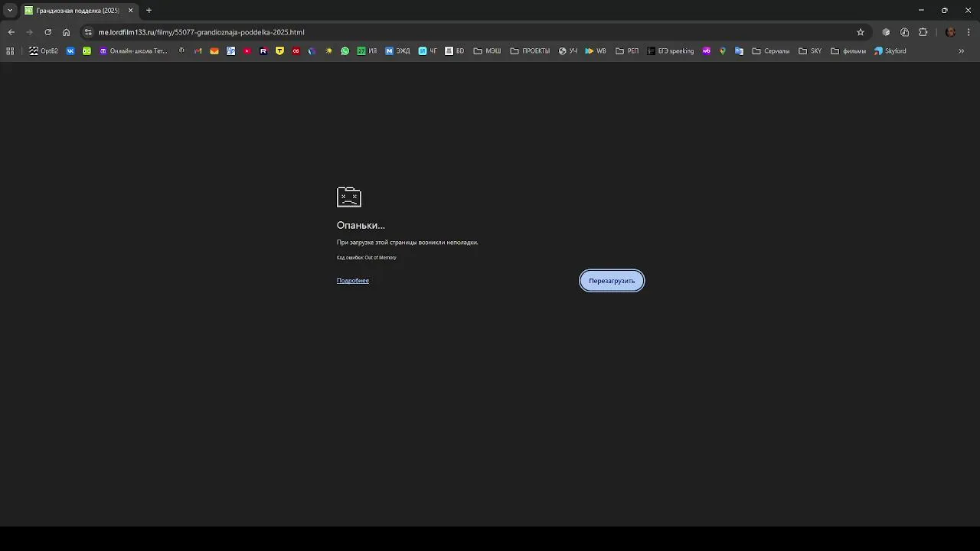This screenshot has width=980, height=551.
Task: Open the ЕГЭ speeking bookmark
Action: coord(670,51)
